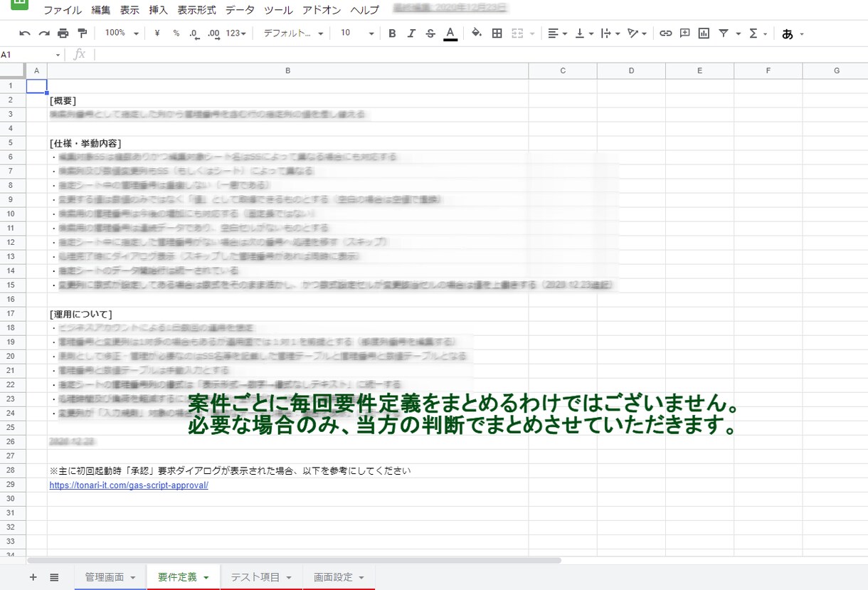Click the Sheets home icon

pyautogui.click(x=19, y=4)
